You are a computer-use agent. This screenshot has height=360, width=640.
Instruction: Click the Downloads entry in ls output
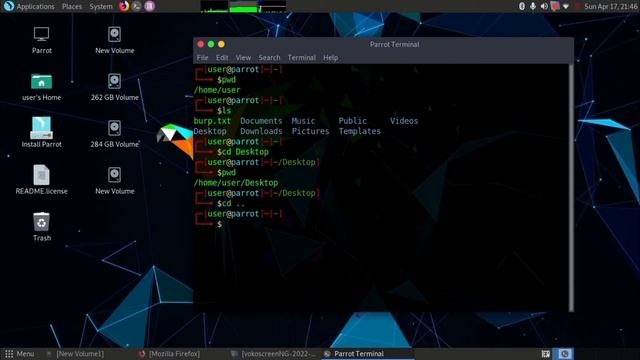coord(261,131)
